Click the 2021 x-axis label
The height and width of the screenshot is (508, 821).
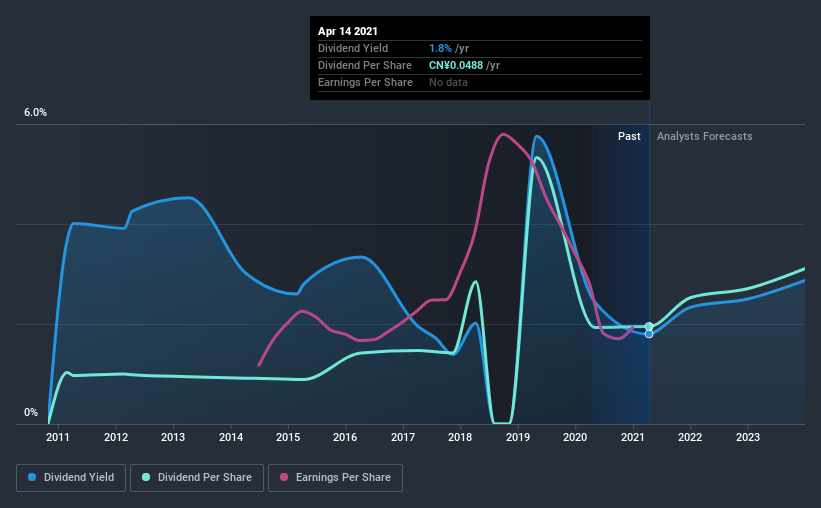tap(633, 437)
